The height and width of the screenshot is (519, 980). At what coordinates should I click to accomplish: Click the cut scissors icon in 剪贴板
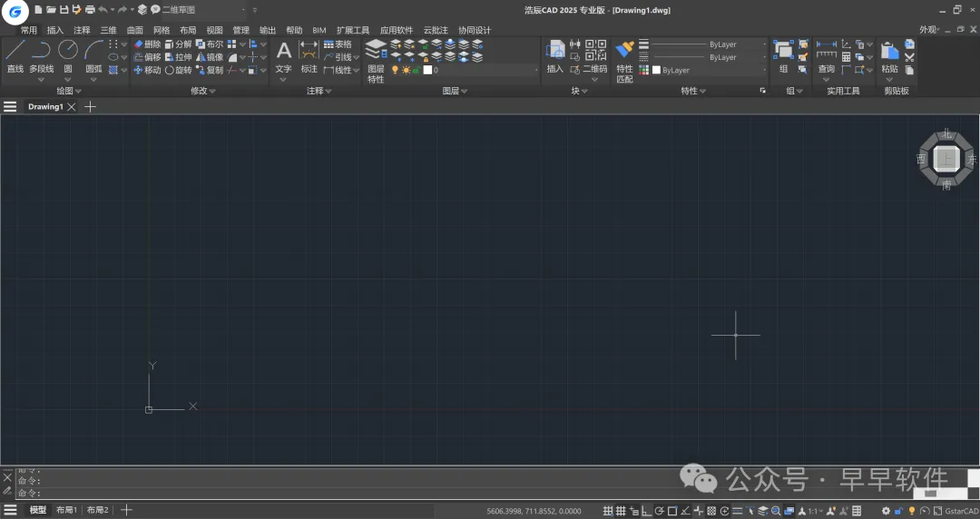[909, 57]
